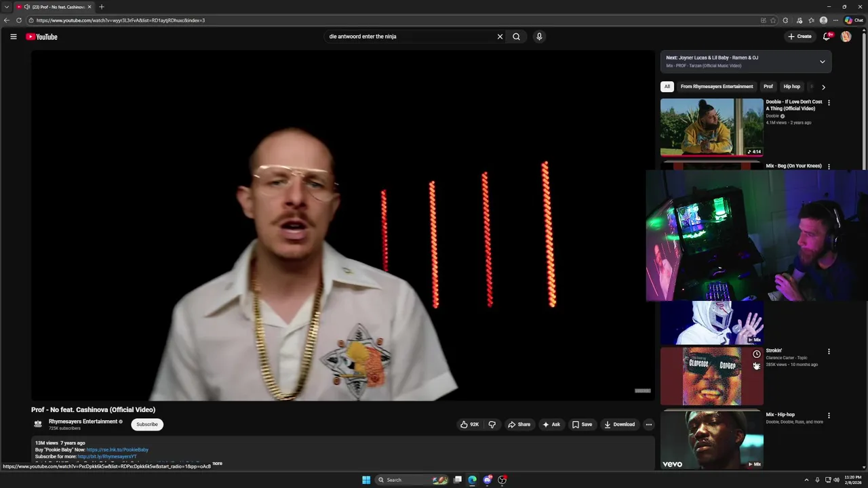Switch to the Prof - No feat. Cashinova tab
The image size is (868, 488).
tap(54, 7)
